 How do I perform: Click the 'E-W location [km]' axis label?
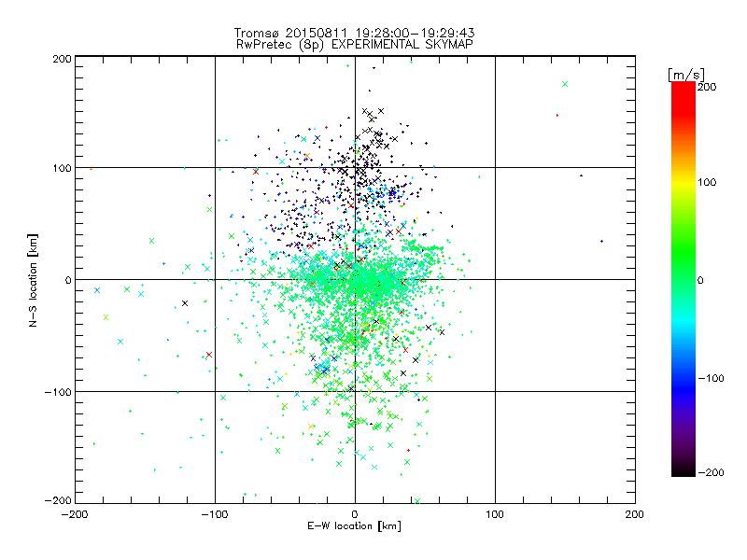[x=354, y=526]
